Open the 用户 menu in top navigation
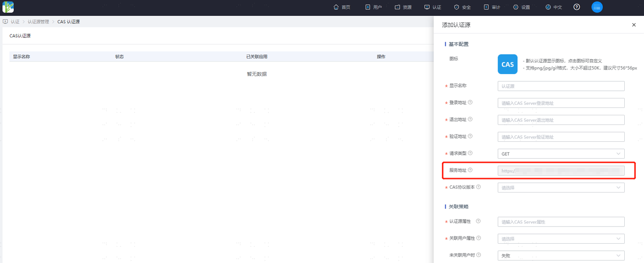Screen dimensions: 644x263 [374, 7]
